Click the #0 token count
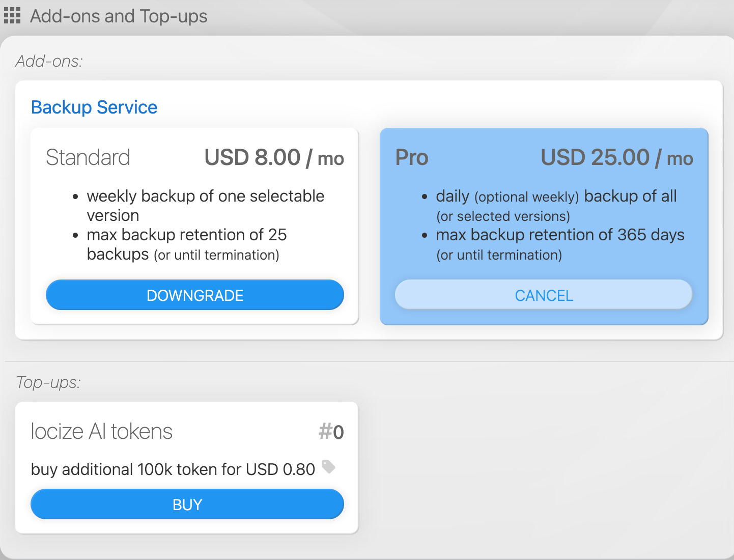 (x=331, y=432)
